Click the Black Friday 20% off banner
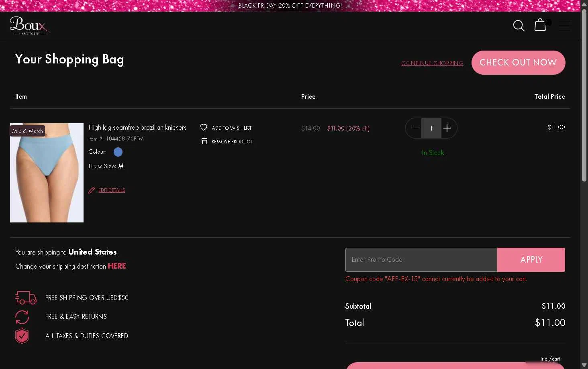This screenshot has height=369, width=588. point(290,6)
